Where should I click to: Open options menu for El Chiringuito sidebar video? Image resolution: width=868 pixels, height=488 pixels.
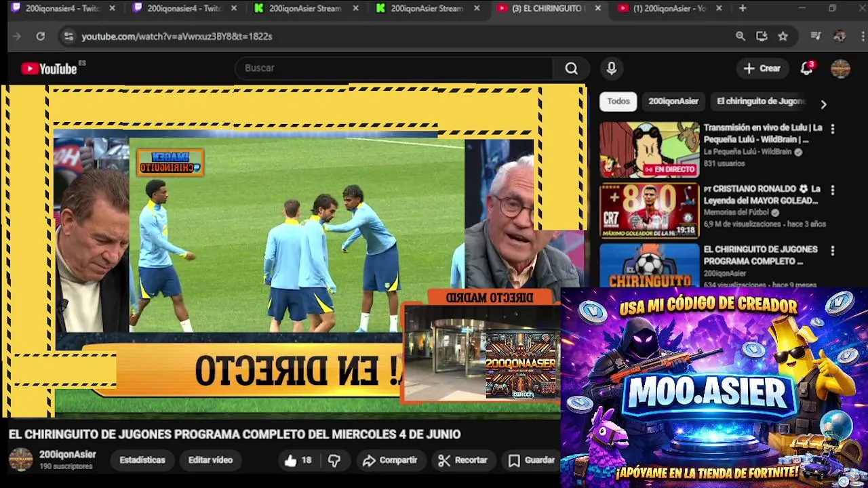(x=832, y=251)
